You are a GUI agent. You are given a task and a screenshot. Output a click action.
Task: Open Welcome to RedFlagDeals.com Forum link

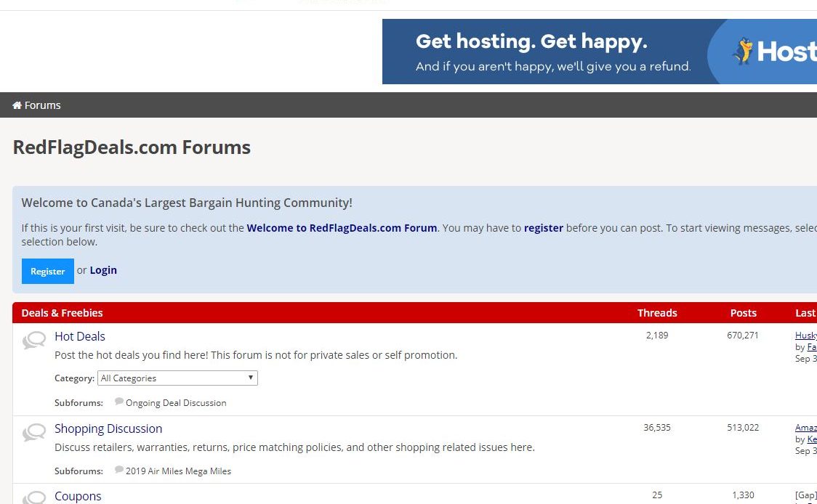click(342, 228)
